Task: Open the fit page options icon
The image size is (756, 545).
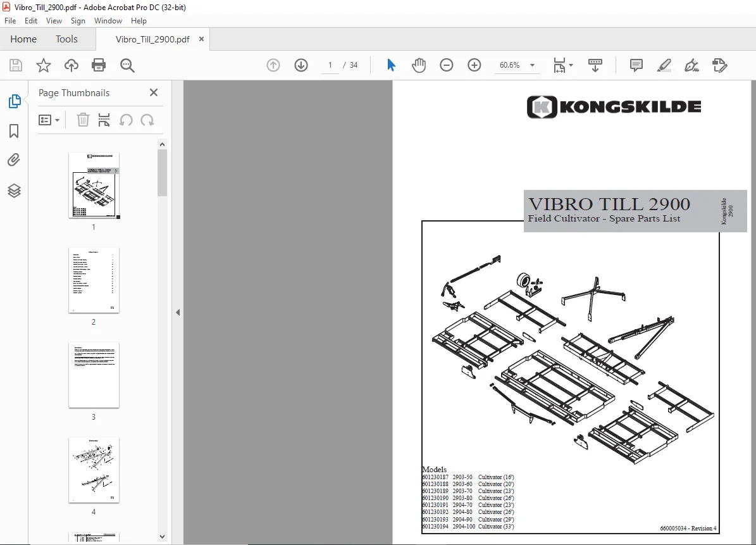Action: 559,65
